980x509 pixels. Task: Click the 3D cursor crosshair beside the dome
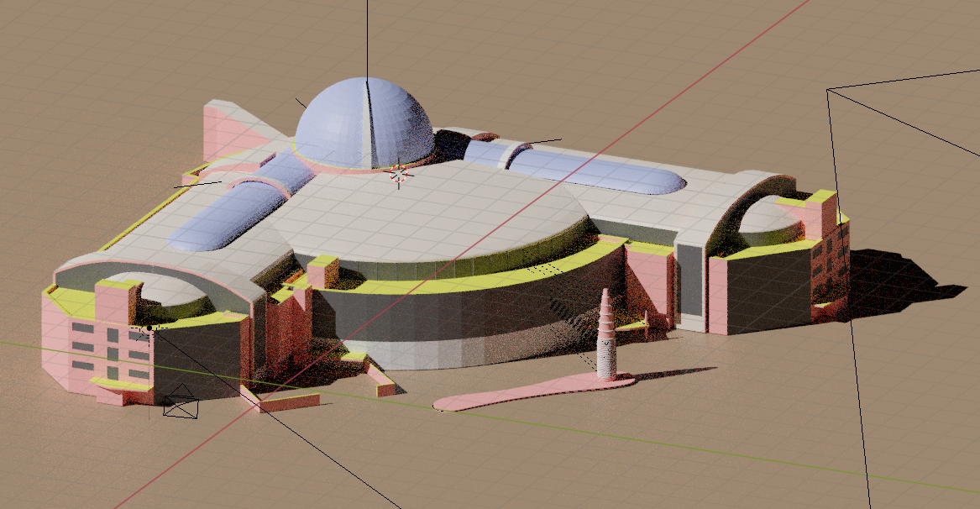(x=399, y=175)
